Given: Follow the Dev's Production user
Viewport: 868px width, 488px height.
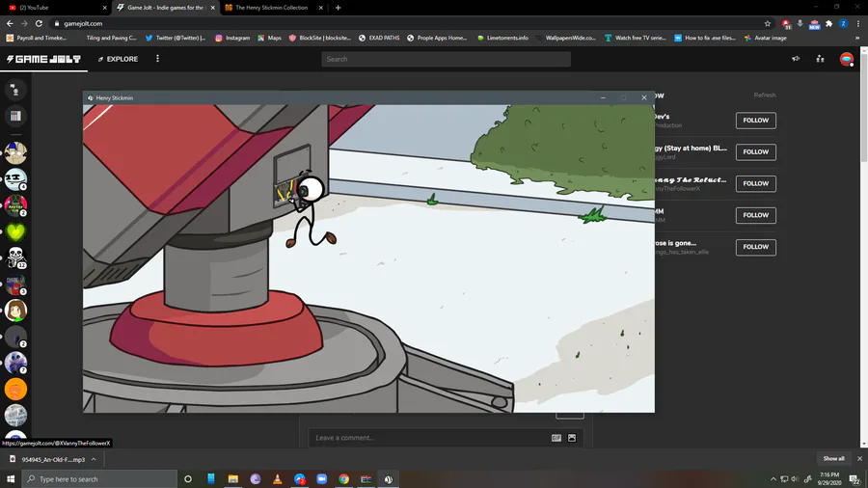Looking at the screenshot, I should coord(755,120).
